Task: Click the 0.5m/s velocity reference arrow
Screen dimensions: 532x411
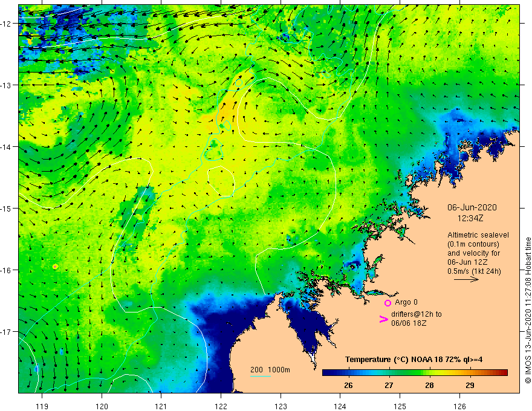Action: pos(466,279)
